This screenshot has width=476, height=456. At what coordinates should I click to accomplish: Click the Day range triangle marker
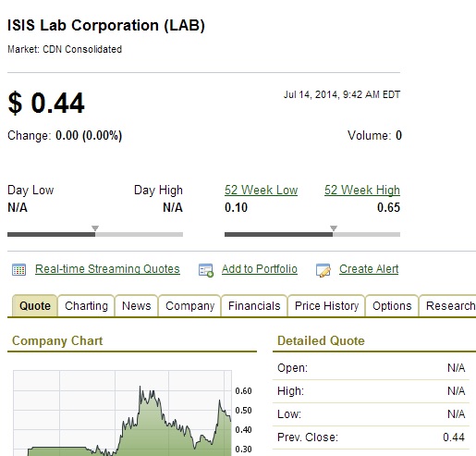pyautogui.click(x=95, y=228)
